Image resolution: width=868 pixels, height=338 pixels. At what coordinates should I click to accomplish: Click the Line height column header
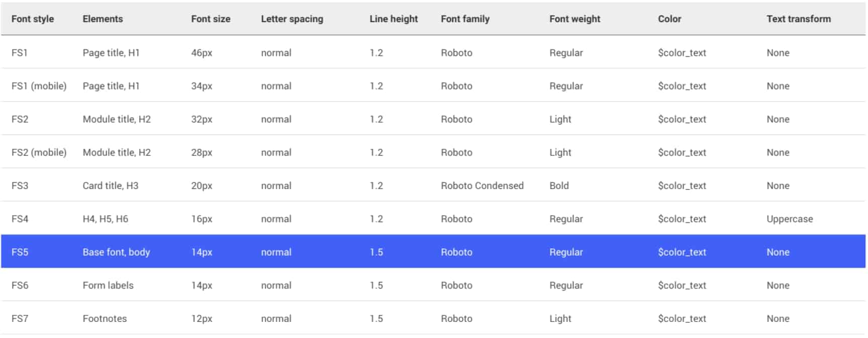click(394, 19)
